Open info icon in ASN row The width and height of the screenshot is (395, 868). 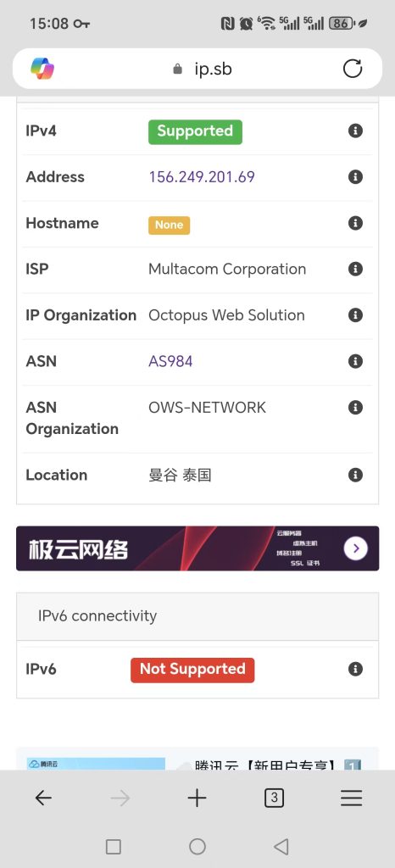coord(355,361)
